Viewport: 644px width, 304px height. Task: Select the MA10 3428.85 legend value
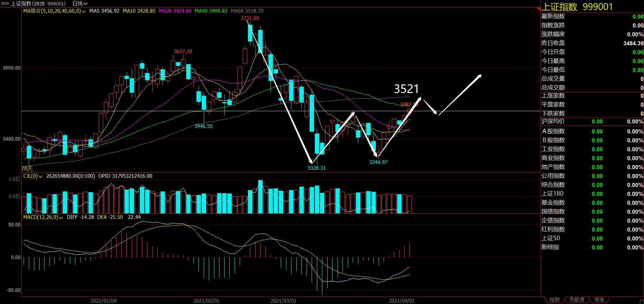tap(139, 11)
